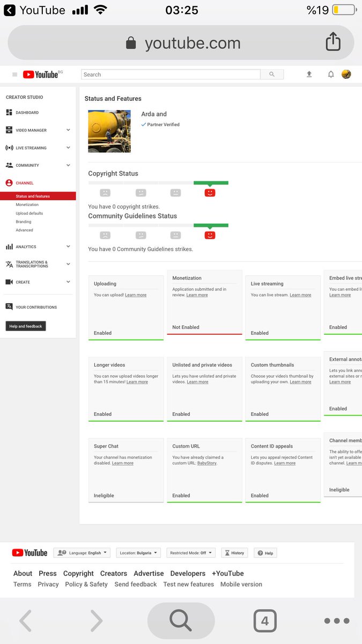The image size is (362, 644).
Task: Select Branding in Channel submenu
Action: tap(24, 222)
